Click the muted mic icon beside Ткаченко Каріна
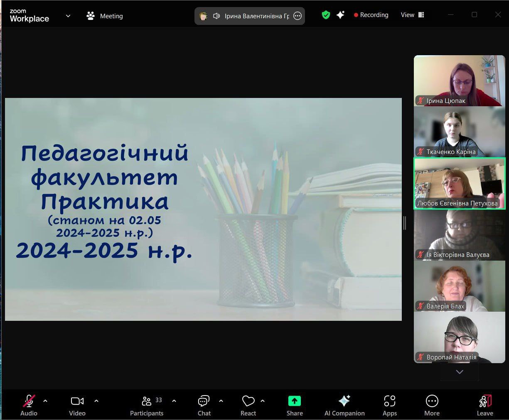The width and height of the screenshot is (509, 420). (420, 151)
